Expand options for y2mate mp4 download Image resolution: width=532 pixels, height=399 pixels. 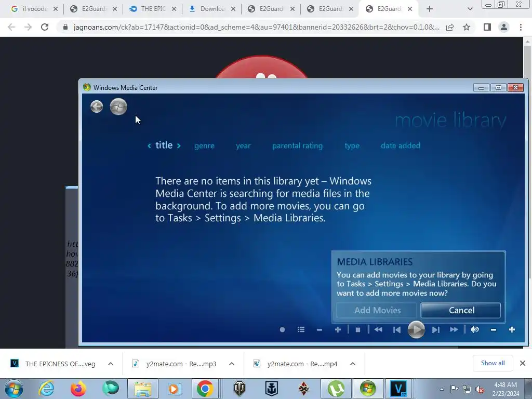pyautogui.click(x=353, y=364)
